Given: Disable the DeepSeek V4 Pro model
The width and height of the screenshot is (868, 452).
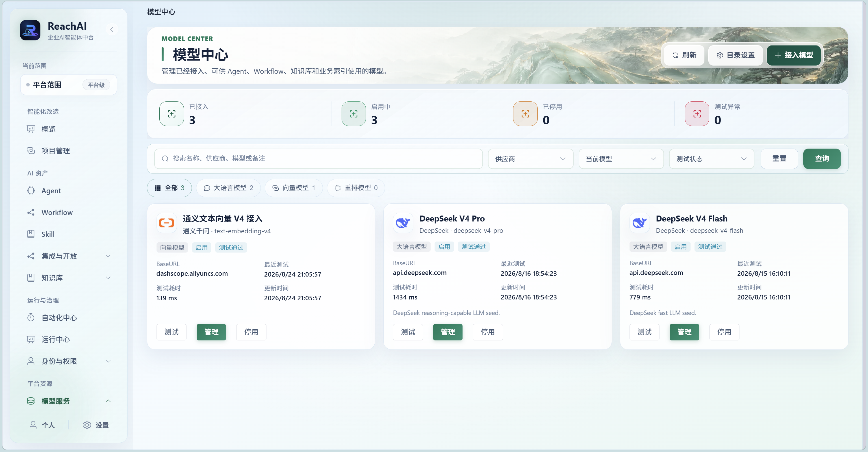Looking at the screenshot, I should [488, 332].
